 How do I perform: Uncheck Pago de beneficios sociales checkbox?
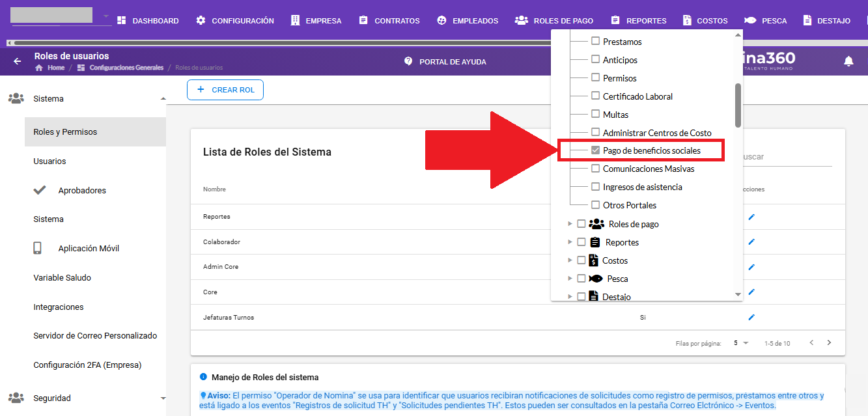point(595,150)
